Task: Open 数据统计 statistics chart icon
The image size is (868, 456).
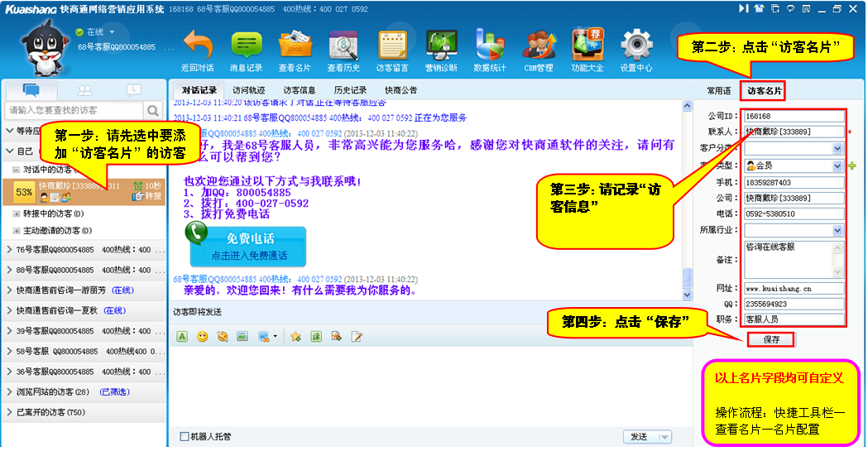Action: pos(490,46)
